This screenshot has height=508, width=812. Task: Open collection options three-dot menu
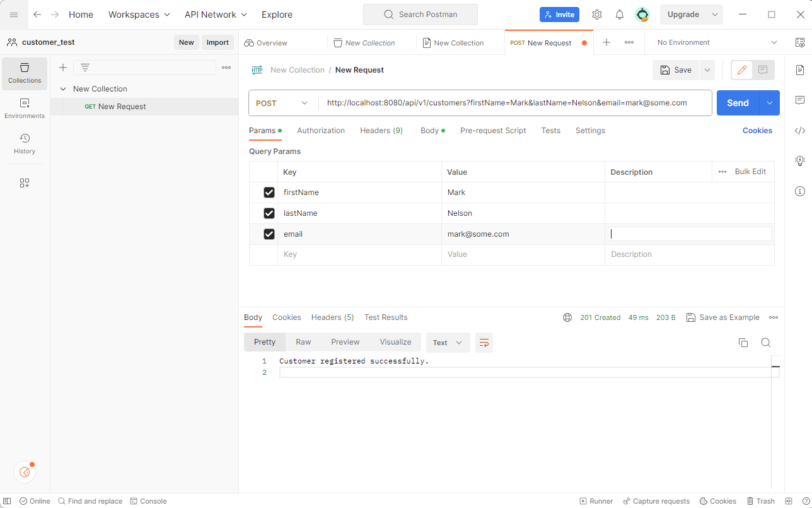(226, 68)
